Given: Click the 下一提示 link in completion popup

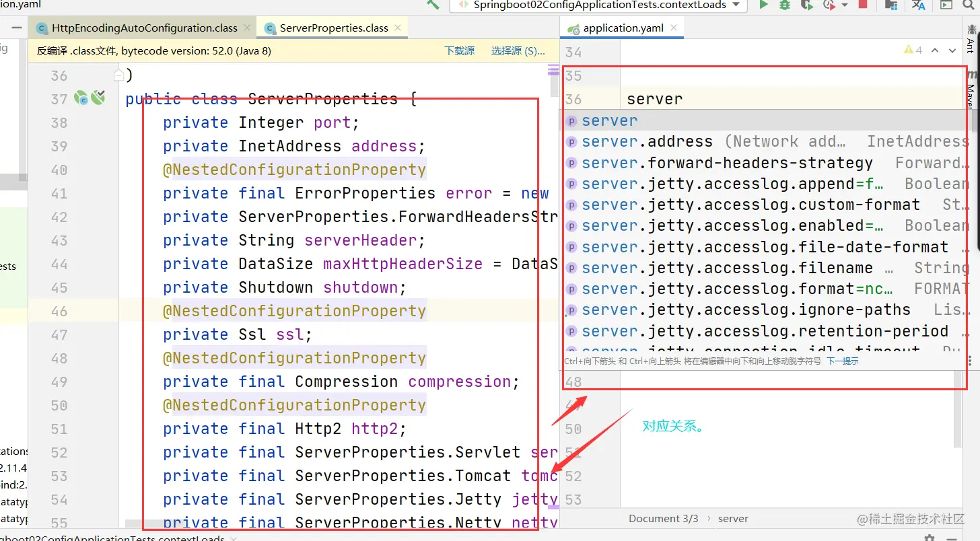Looking at the screenshot, I should click(x=843, y=361).
